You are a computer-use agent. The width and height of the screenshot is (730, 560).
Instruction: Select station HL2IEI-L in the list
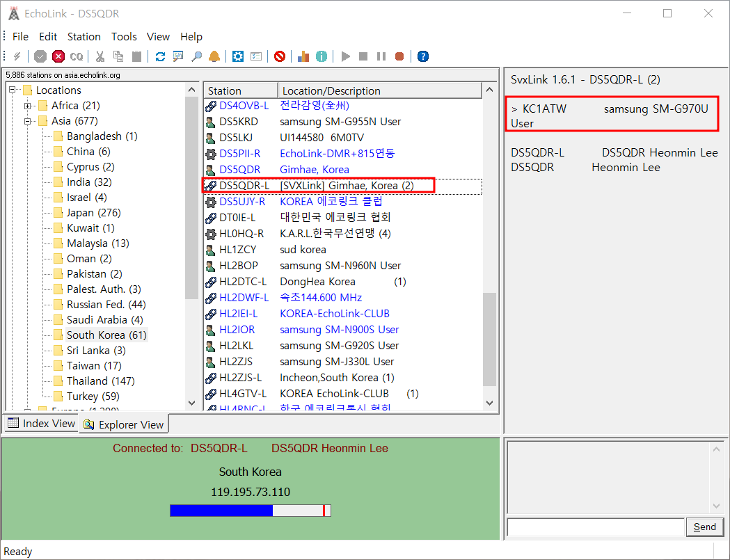pyautogui.click(x=342, y=314)
